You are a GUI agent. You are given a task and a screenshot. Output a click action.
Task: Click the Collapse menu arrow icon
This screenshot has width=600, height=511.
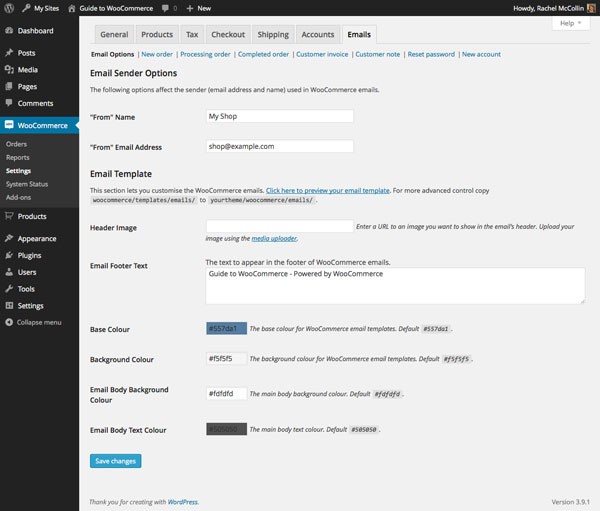coord(9,322)
